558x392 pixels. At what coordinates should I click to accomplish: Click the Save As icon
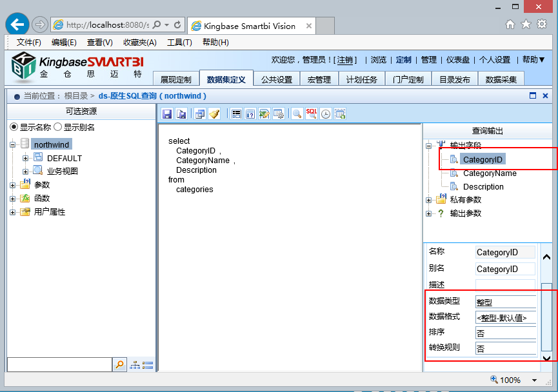point(181,114)
